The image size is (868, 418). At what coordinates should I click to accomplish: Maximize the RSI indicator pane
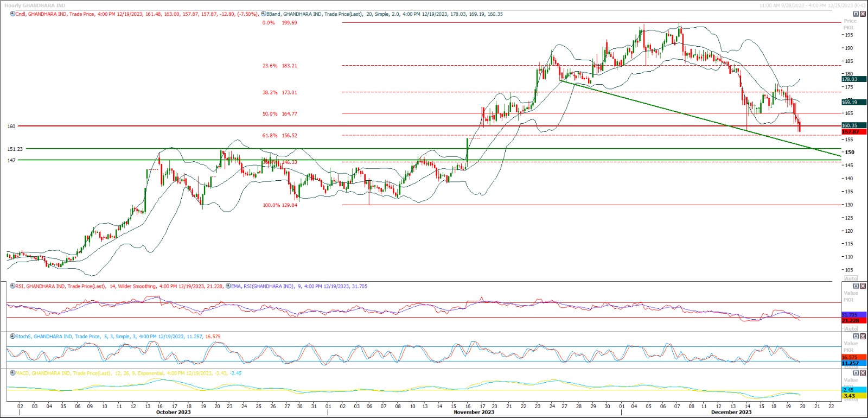coord(856,286)
